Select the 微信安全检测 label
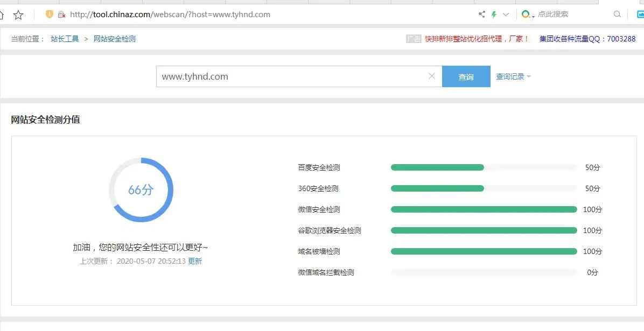The width and height of the screenshot is (644, 331). (319, 209)
